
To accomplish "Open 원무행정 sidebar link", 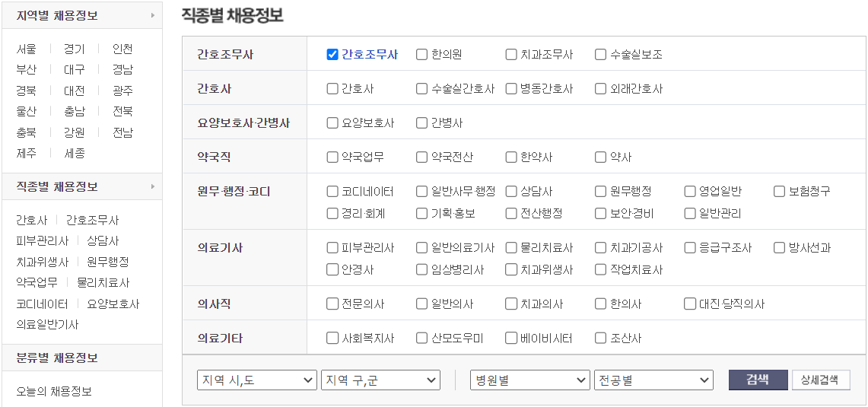I will tap(108, 262).
